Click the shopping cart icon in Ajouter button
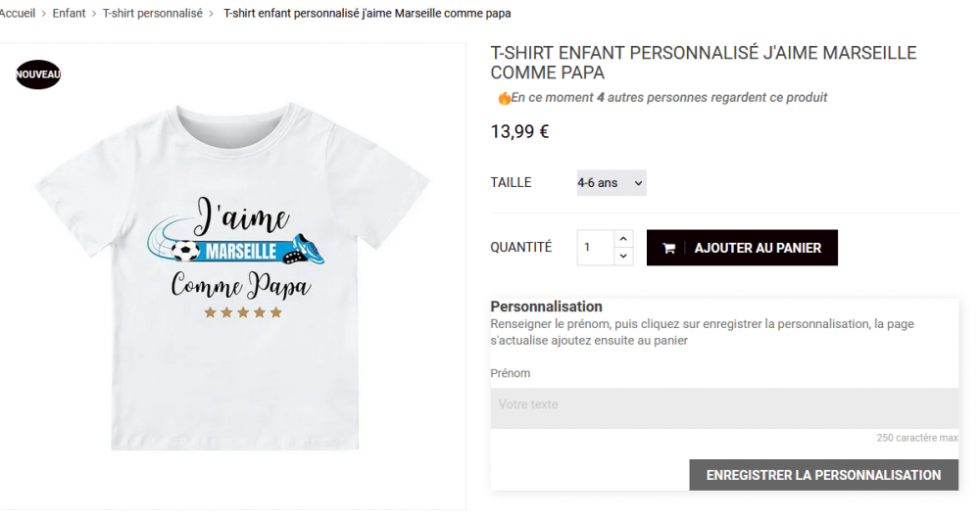 click(668, 249)
